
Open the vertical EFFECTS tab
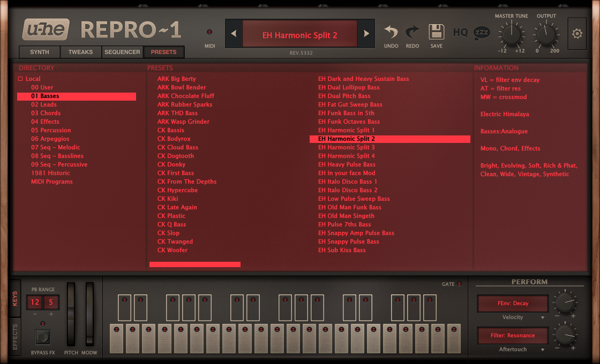(x=15, y=337)
